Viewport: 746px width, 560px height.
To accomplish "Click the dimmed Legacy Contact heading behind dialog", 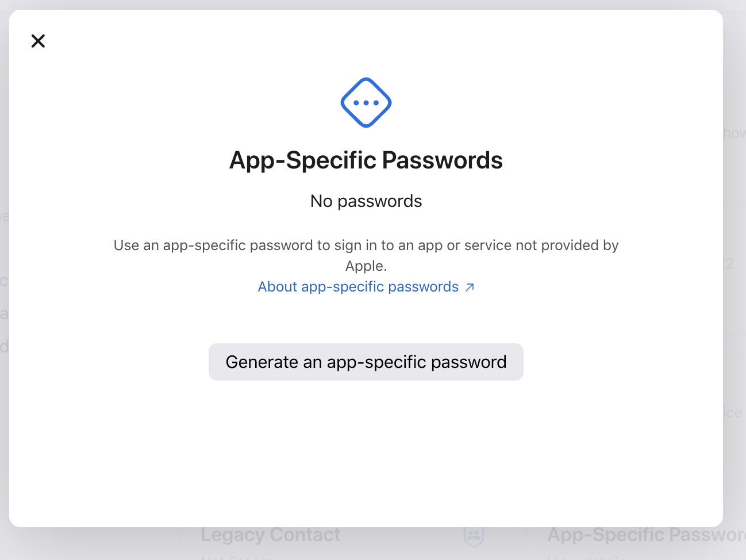I will tap(270, 535).
